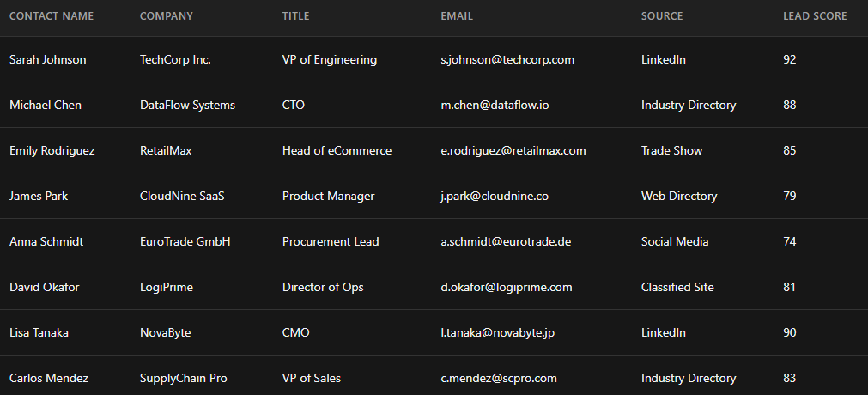Click email j.park@cloudnine.co
This screenshot has height=395, width=868.
[495, 197]
